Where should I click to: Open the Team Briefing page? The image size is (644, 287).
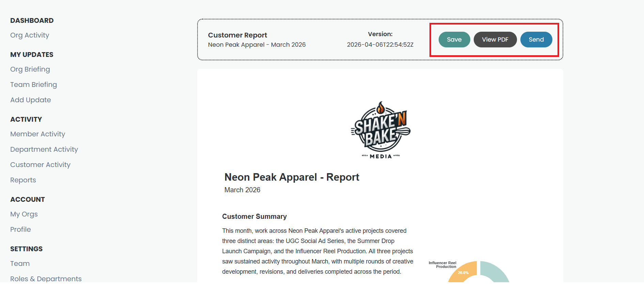coord(33,85)
